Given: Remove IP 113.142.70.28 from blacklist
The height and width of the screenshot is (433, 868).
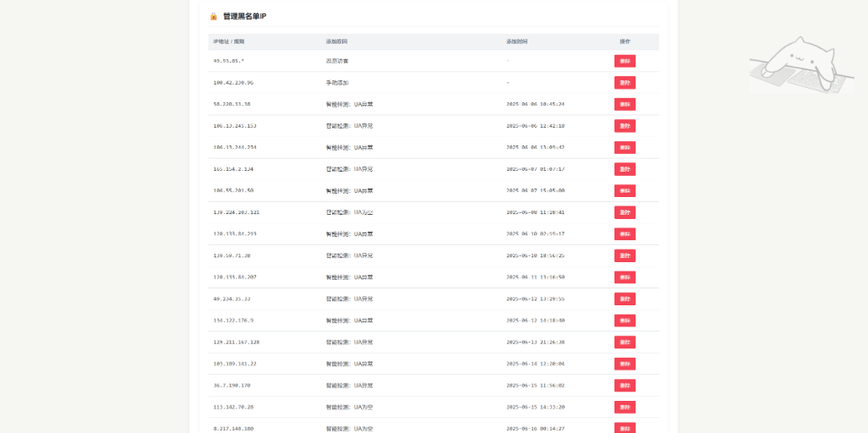Looking at the screenshot, I should click(x=625, y=407).
